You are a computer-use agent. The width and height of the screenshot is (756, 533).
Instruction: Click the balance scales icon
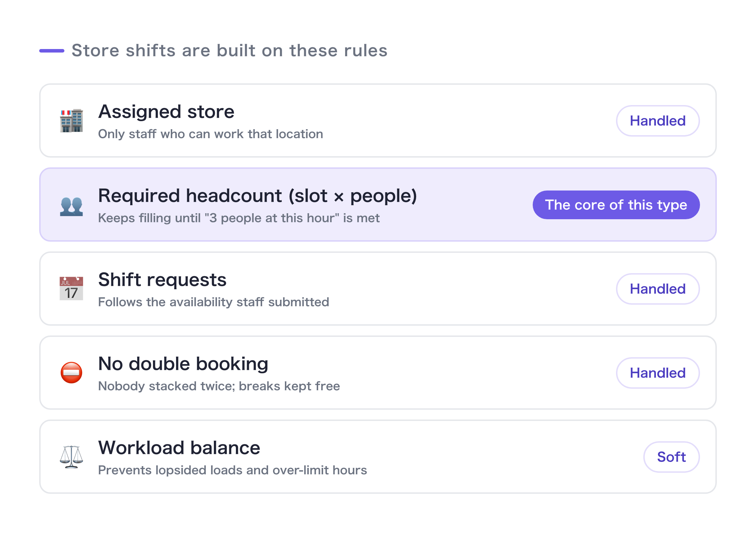[x=71, y=457]
